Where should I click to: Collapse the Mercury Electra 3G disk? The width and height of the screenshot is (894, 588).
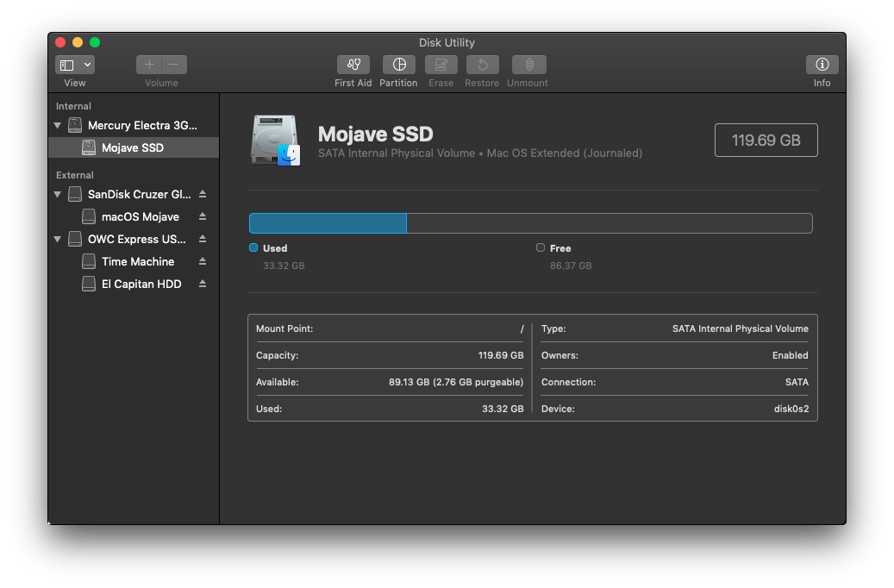pos(58,126)
